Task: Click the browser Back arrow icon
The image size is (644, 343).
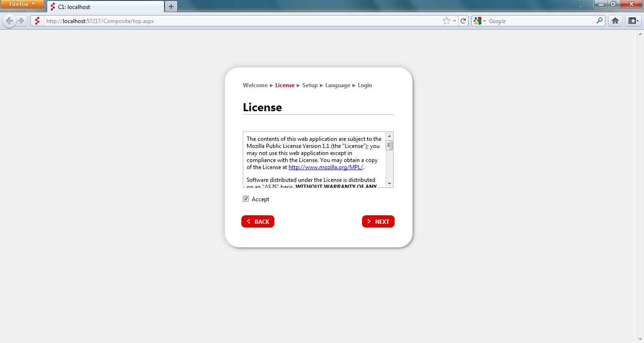Action: (9, 21)
